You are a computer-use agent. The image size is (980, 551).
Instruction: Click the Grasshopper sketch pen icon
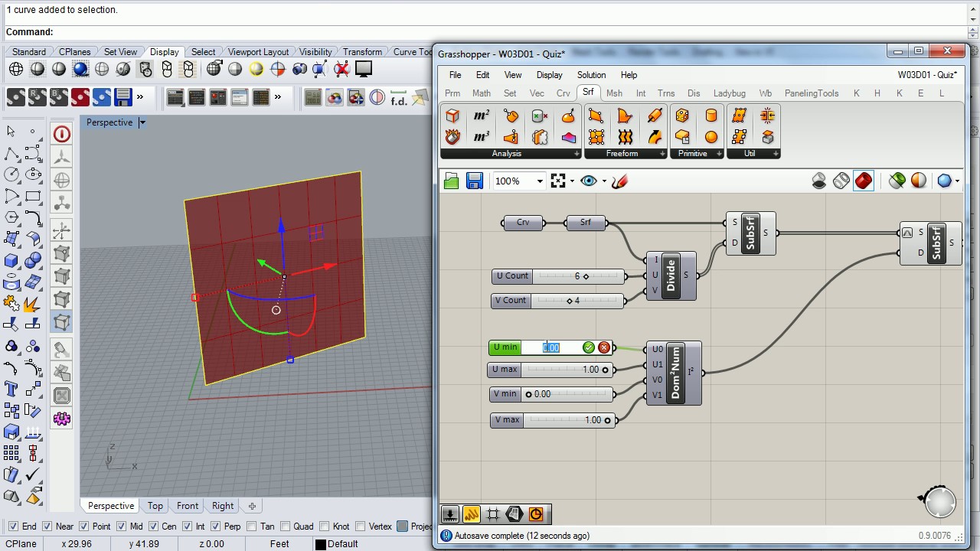click(620, 181)
